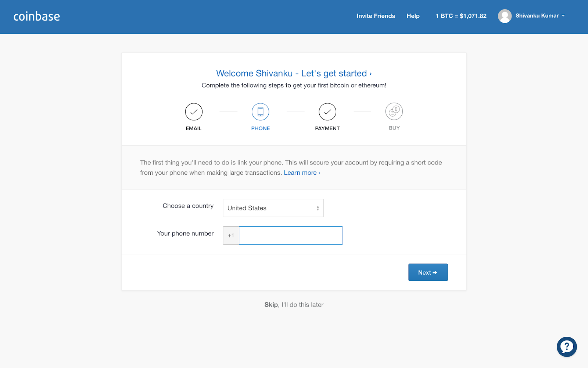Open the Help menu item
This screenshot has width=588, height=368.
coord(413,16)
